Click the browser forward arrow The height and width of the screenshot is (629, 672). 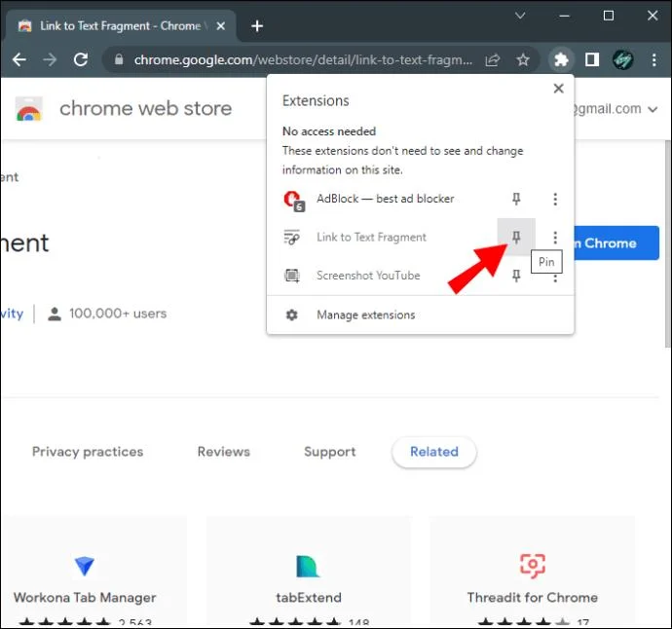50,59
